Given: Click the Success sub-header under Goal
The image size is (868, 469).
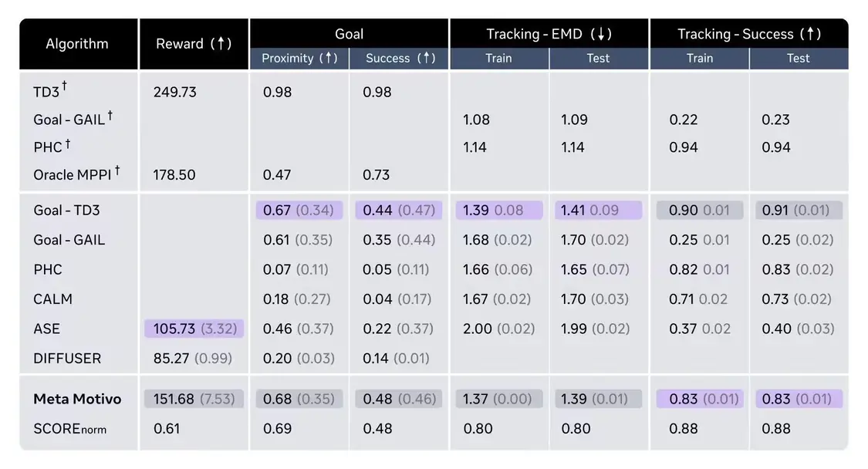Looking at the screenshot, I should pyautogui.click(x=399, y=58).
